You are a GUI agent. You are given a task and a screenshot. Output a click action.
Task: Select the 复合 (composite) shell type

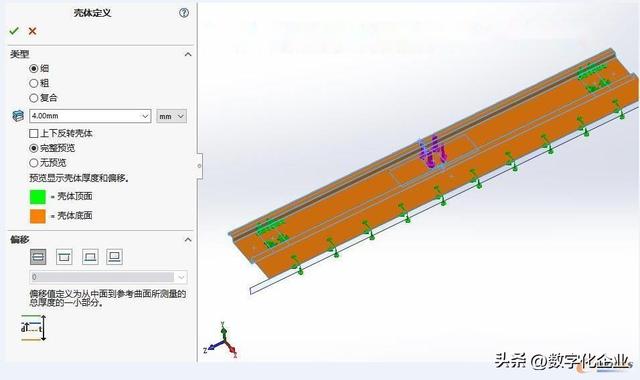[x=34, y=98]
